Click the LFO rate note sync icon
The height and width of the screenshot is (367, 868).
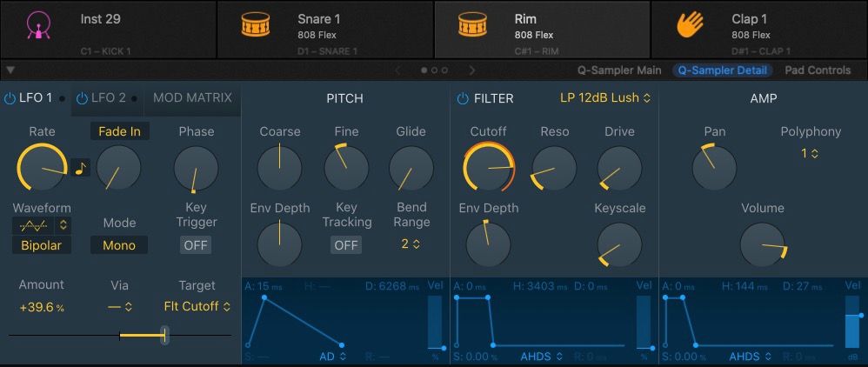[81, 167]
